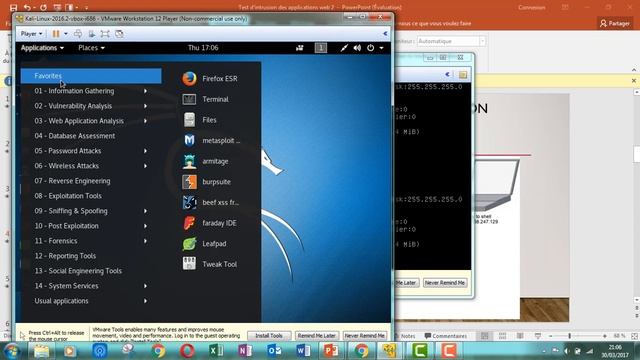Click Install Tools button
Screen dimensions: 640x360
tap(269, 336)
